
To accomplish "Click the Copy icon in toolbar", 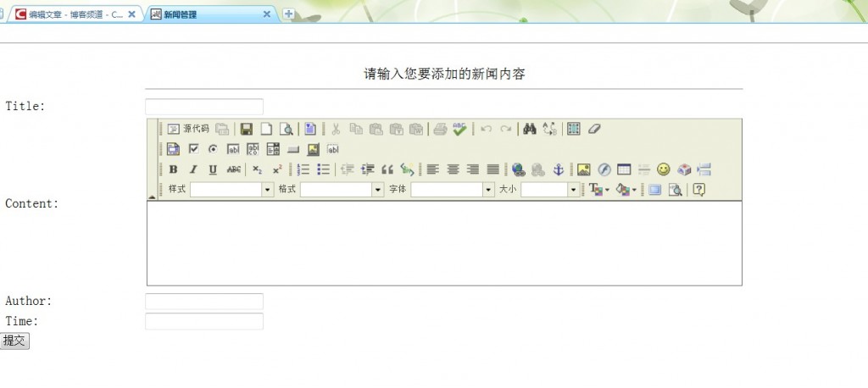I will click(x=356, y=129).
